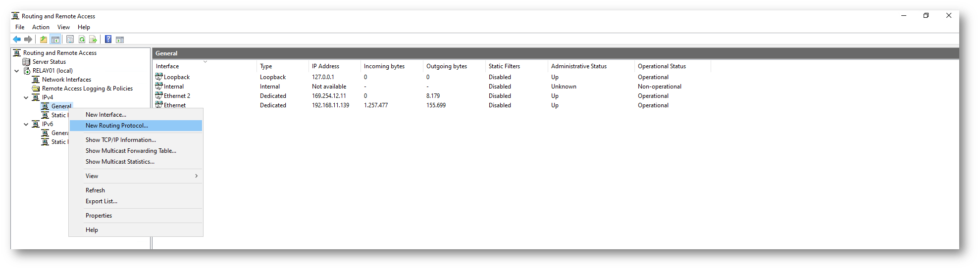Select Network Interfaces in the tree
Screen dimensions: 980x270
(x=66, y=80)
